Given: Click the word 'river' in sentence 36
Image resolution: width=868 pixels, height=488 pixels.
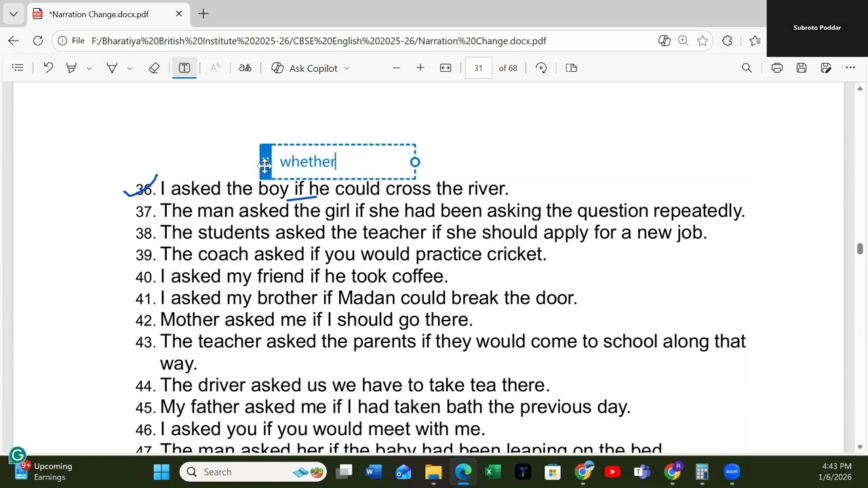Looking at the screenshot, I should [x=486, y=188].
